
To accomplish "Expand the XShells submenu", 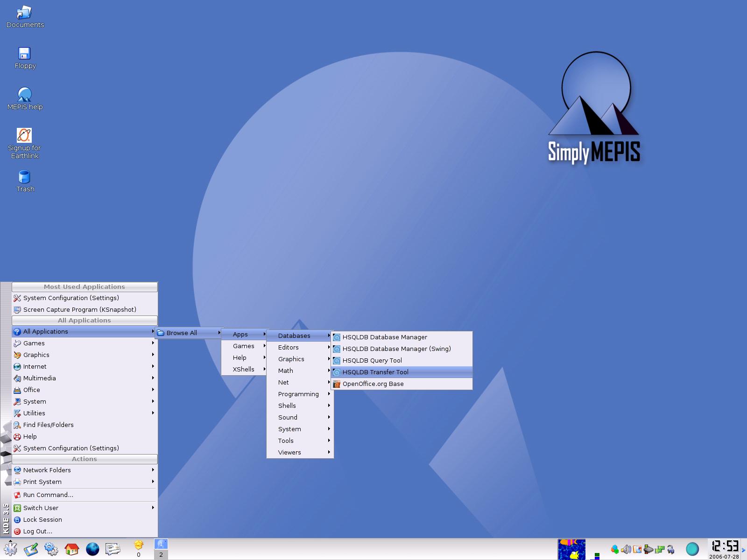I will tap(244, 369).
